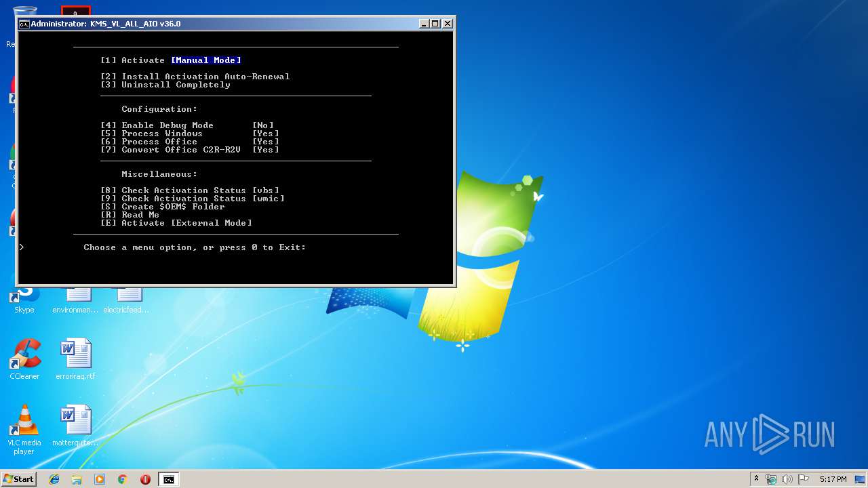Open the clock showing 5:17 PM
The height and width of the screenshot is (488, 868).
(x=833, y=479)
